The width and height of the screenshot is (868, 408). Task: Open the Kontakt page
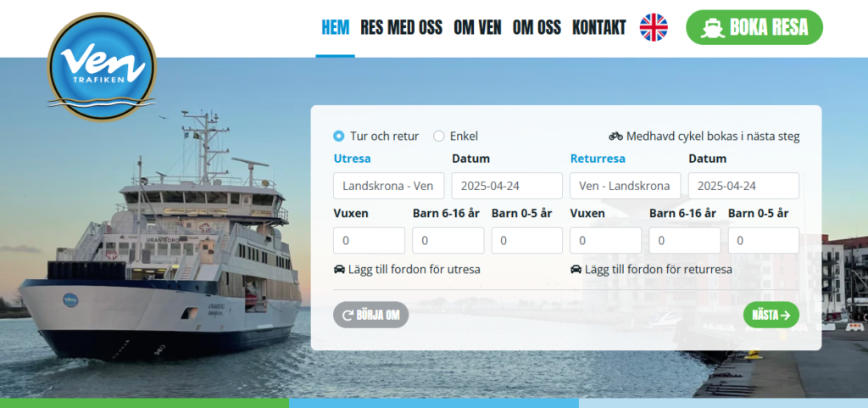pyautogui.click(x=599, y=27)
